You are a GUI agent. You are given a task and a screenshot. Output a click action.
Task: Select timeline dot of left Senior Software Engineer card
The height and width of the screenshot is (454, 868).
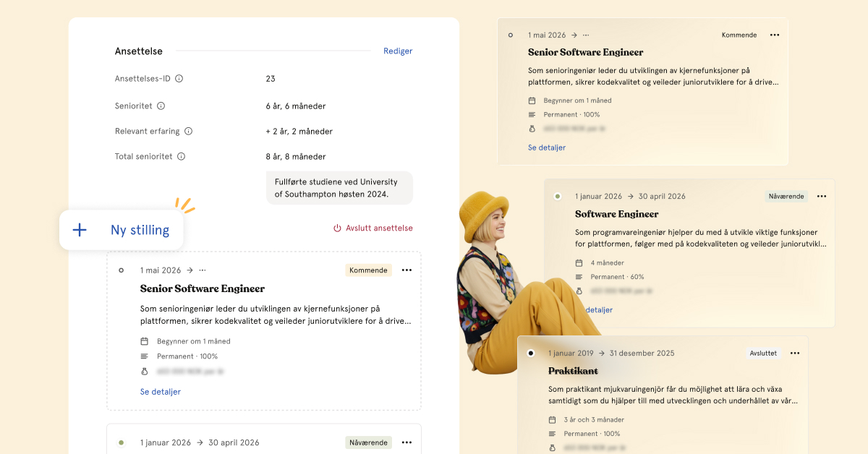pos(121,270)
